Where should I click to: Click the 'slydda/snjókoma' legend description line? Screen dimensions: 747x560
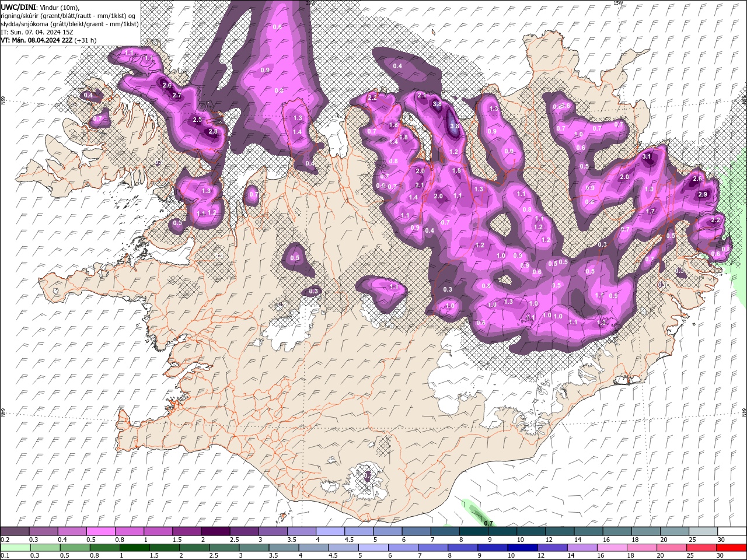[69, 23]
